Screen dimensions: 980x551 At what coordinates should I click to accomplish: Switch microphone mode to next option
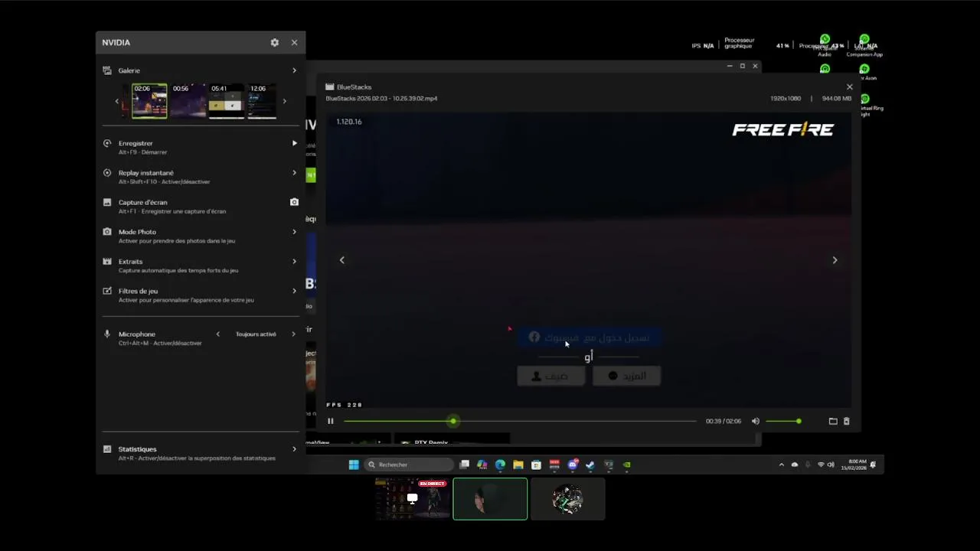[293, 334]
